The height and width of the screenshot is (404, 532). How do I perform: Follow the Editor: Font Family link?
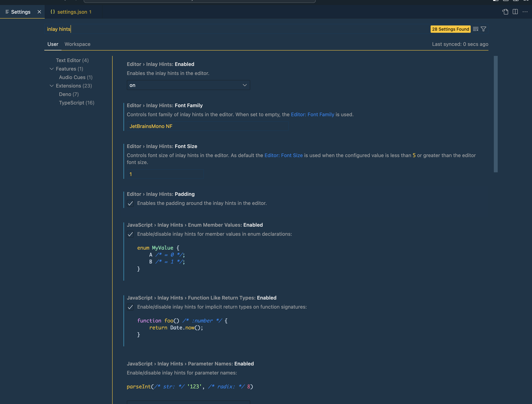pos(312,114)
